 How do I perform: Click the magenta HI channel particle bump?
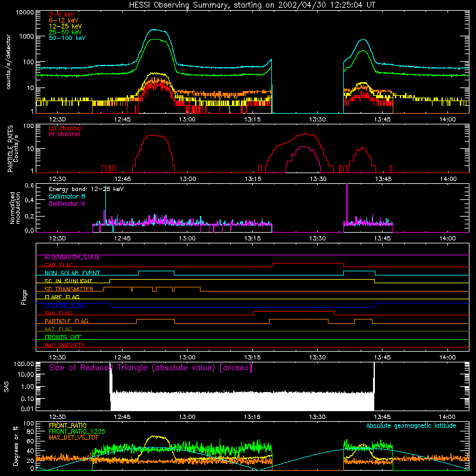[303, 148]
